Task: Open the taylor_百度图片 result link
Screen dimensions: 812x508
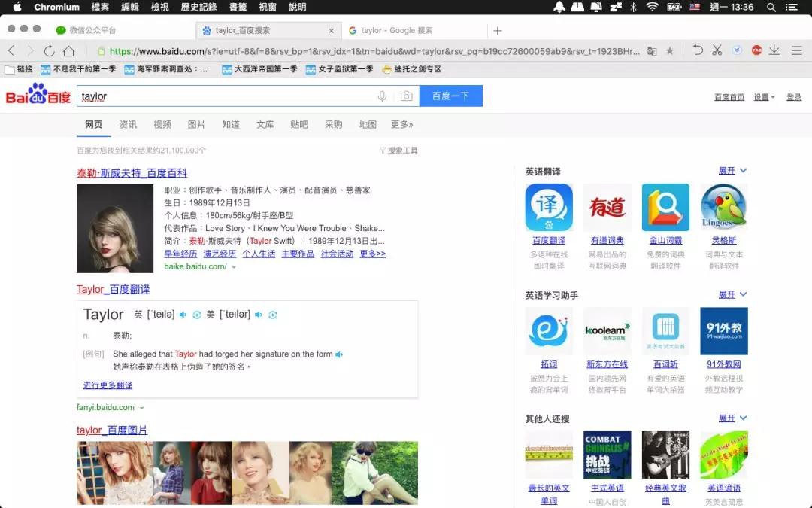Action: click(x=112, y=430)
